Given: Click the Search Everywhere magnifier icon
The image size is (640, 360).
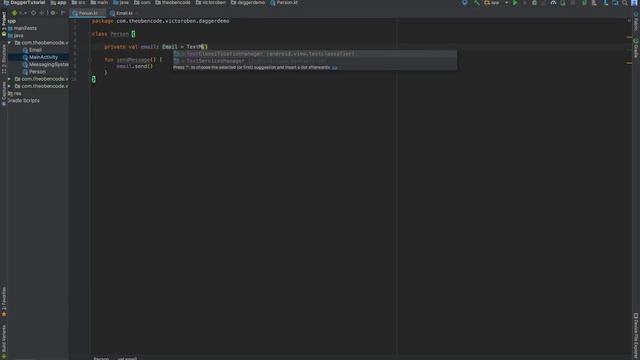Looking at the screenshot, I should point(624,3).
